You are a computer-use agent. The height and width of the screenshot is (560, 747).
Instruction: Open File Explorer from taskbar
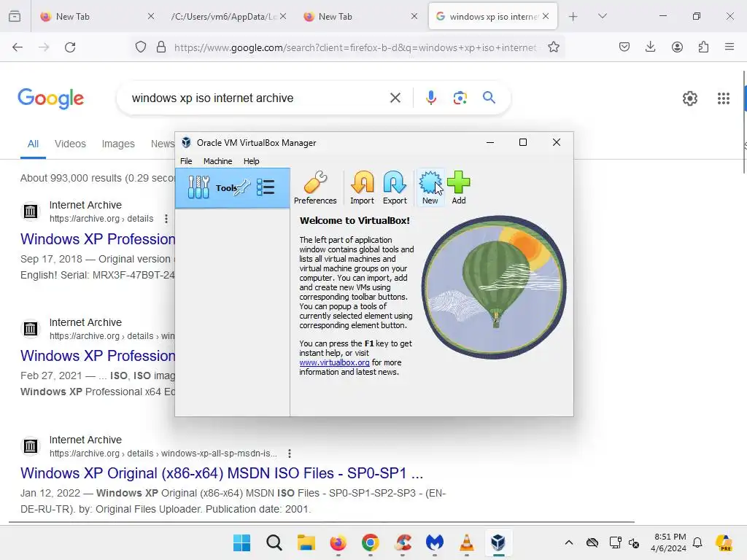pyautogui.click(x=306, y=542)
